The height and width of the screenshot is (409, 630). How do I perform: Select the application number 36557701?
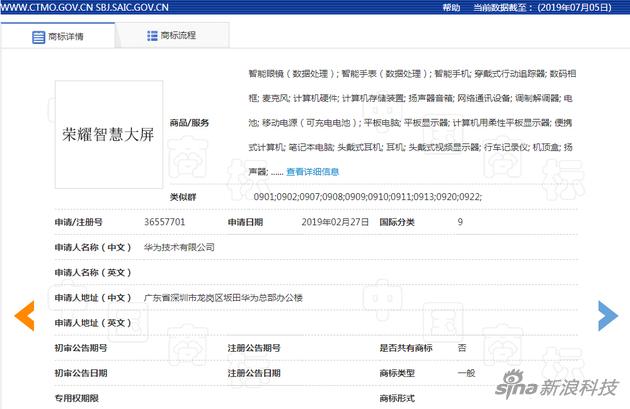[164, 222]
